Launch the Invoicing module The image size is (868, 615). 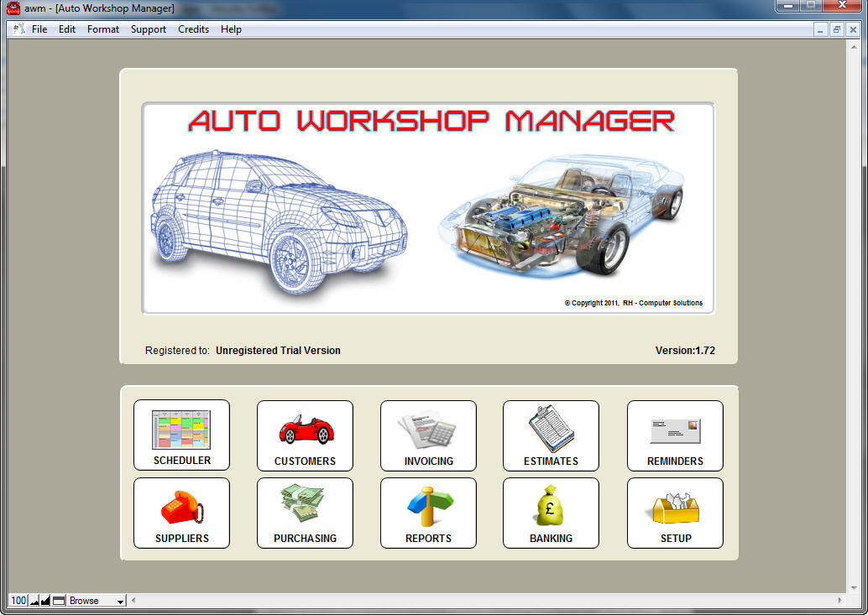pyautogui.click(x=428, y=435)
